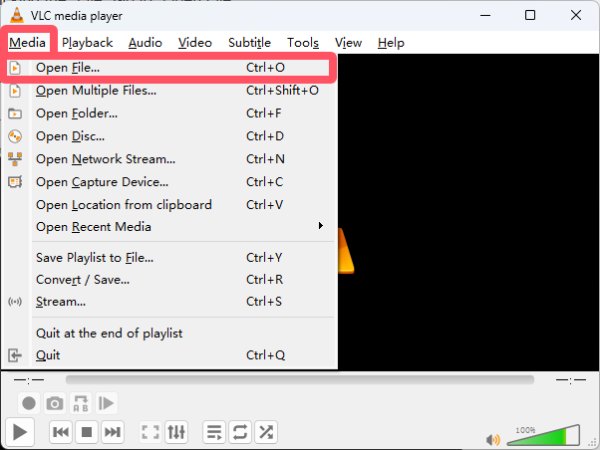This screenshot has height=450, width=600.
Task: Click the elapsed time label
Action: [29, 380]
